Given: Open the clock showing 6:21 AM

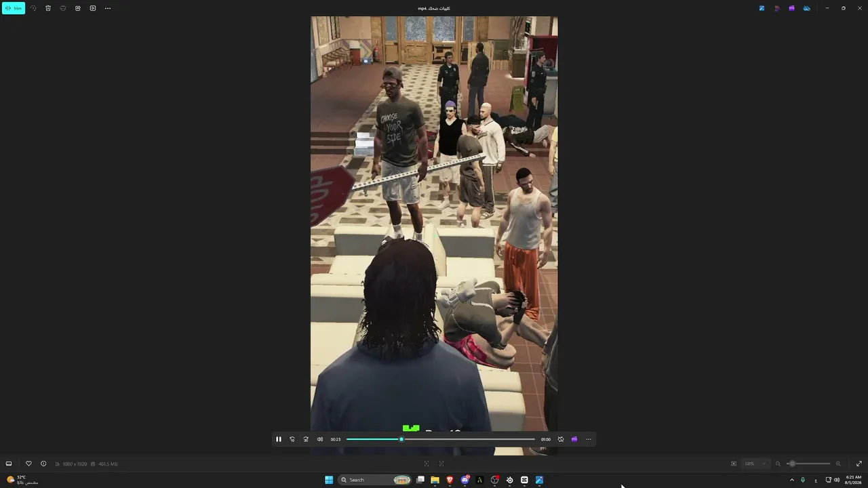Looking at the screenshot, I should click(853, 480).
